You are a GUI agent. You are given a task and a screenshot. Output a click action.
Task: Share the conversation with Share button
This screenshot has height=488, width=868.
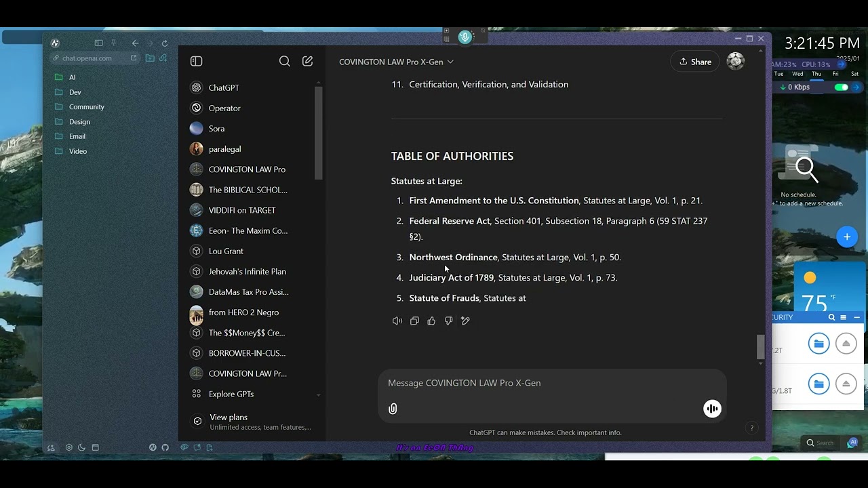pos(695,62)
